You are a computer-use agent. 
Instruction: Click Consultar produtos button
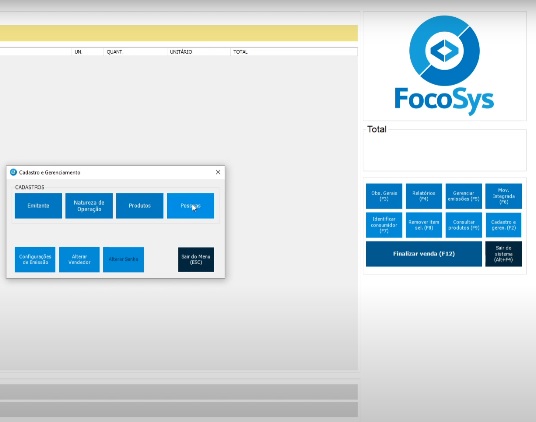pyautogui.click(x=464, y=225)
